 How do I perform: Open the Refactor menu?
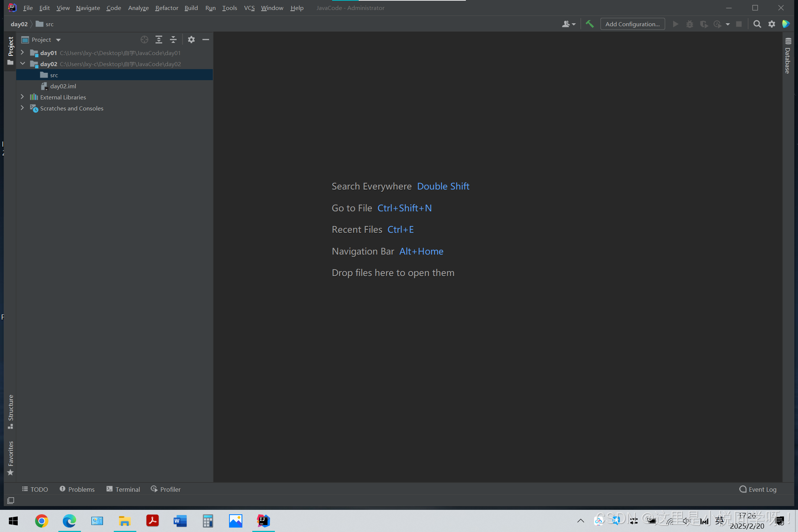(167, 8)
